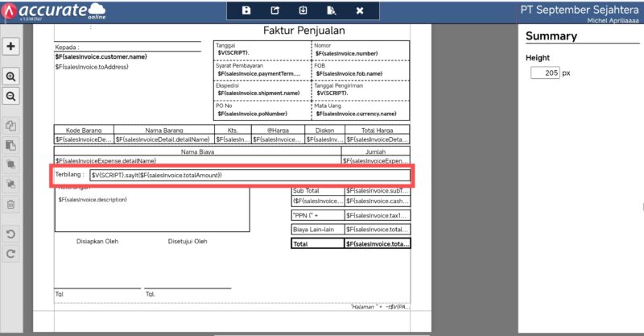This screenshot has width=644, height=336.
Task: Click the copy icon in left sidebar
Action: click(x=11, y=127)
